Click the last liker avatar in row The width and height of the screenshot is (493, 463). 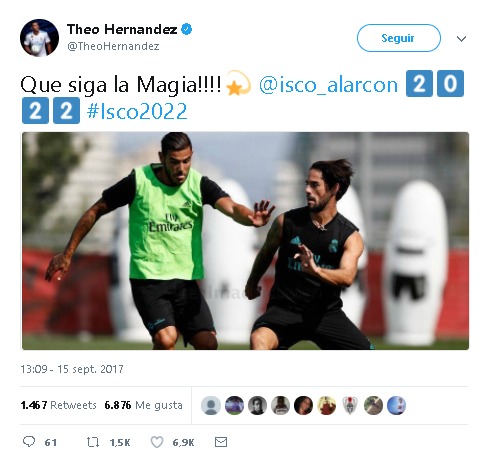point(396,405)
